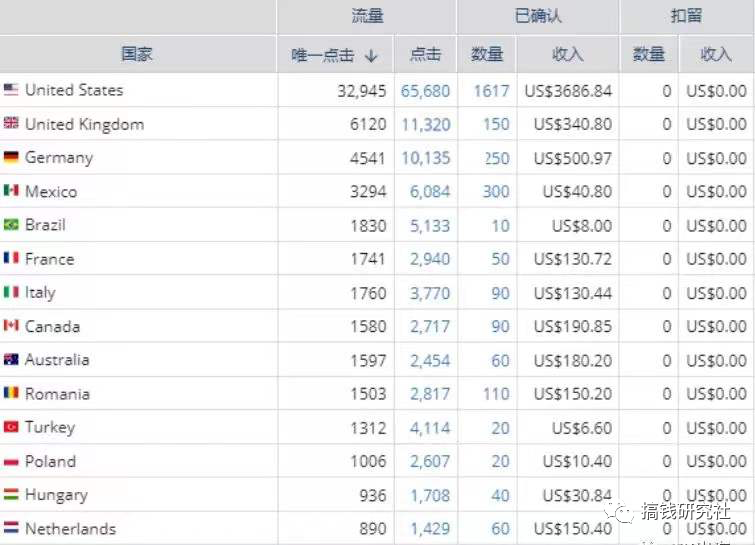Select the US$500.97 revenue cell
This screenshot has width=755, height=545.
[x=573, y=158]
